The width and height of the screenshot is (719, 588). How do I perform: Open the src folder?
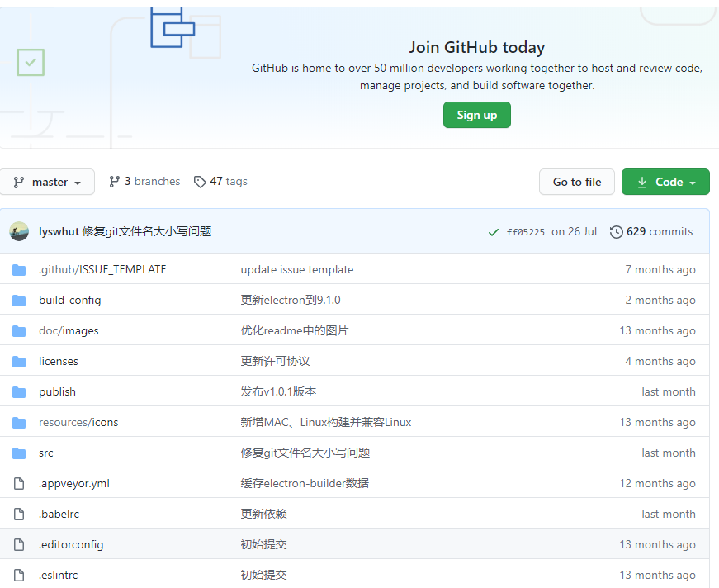46,453
